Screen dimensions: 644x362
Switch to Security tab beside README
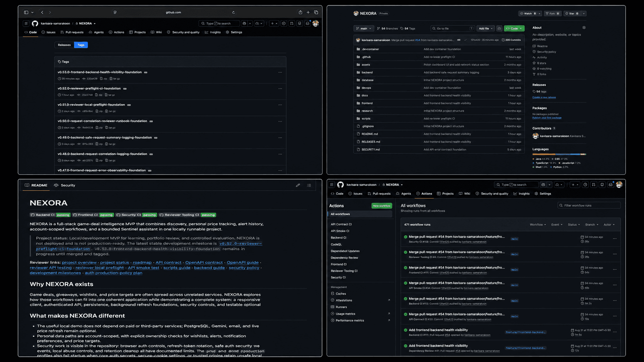pos(65,185)
